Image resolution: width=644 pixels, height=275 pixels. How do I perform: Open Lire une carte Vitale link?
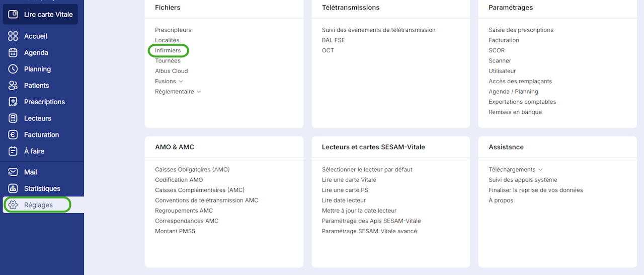(349, 180)
